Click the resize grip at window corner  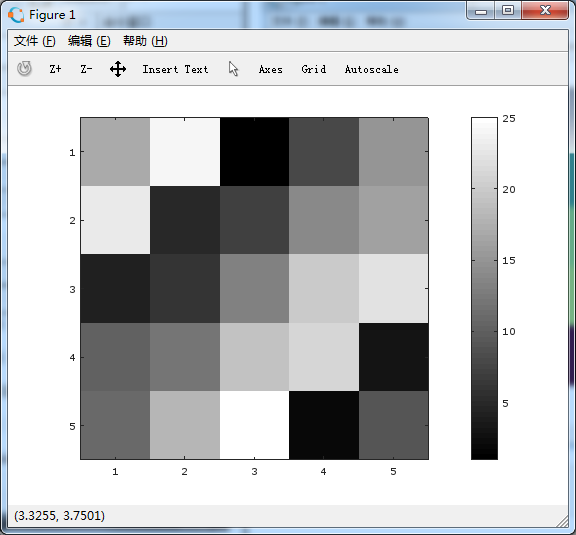click(x=562, y=521)
